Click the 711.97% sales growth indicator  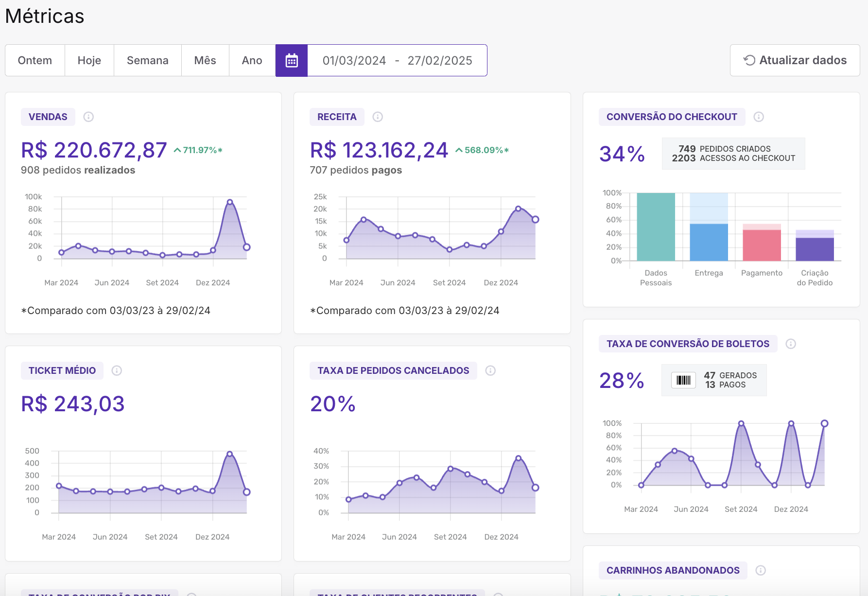pyautogui.click(x=198, y=150)
